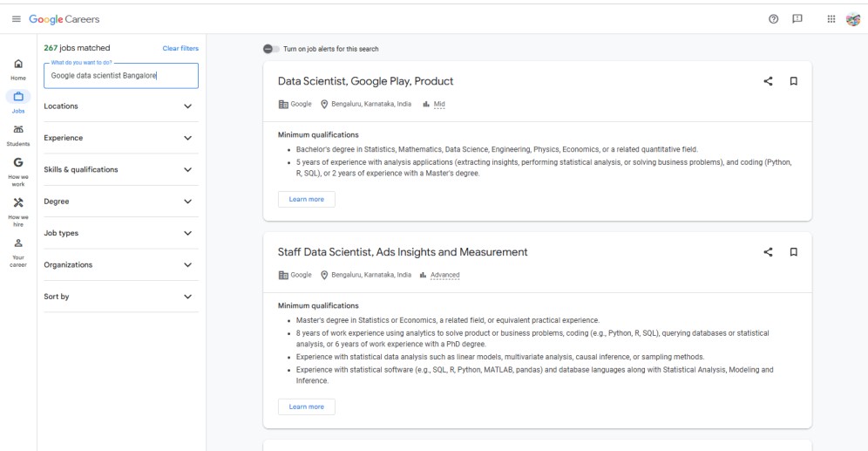
Task: Open Staff Data Scientist, Ads Insights title
Action: [x=403, y=252]
